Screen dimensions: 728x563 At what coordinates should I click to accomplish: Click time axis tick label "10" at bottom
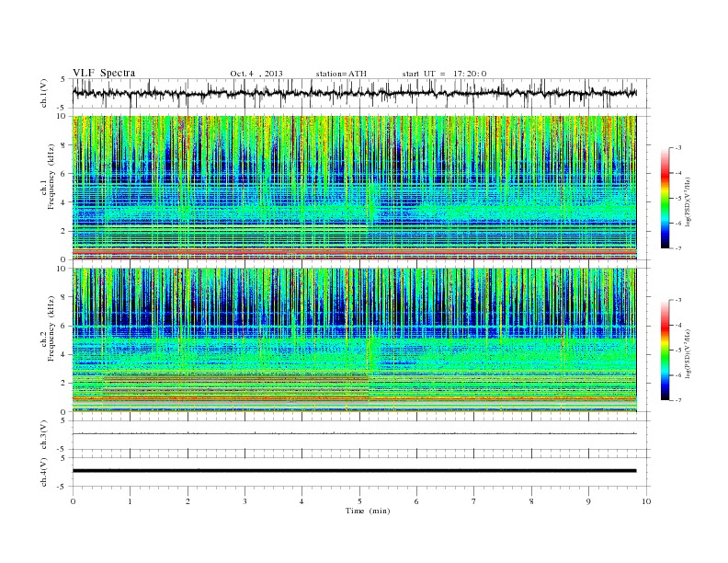click(x=646, y=501)
